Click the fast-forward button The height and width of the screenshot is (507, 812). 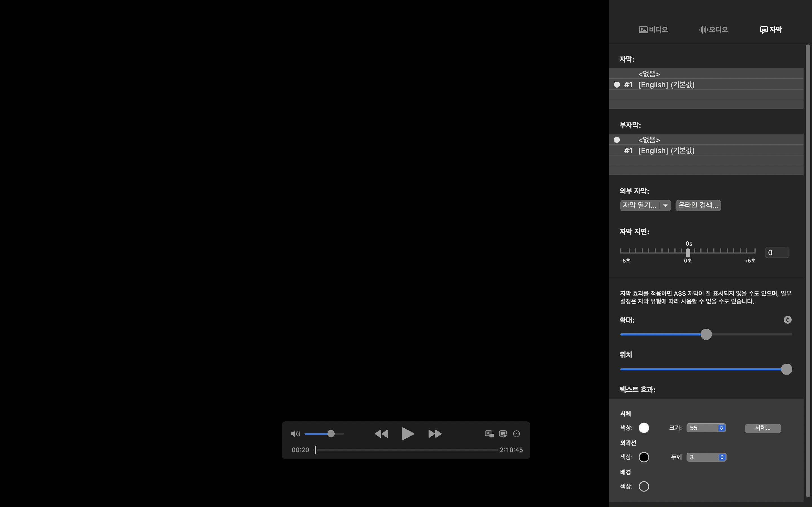435,434
